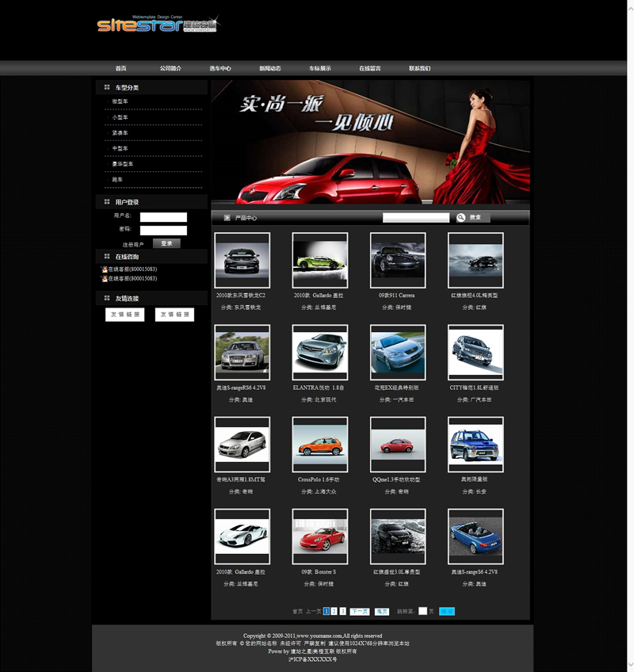This screenshot has height=672, width=634.
Task: Select the 跑车 category link
Action: tap(117, 180)
